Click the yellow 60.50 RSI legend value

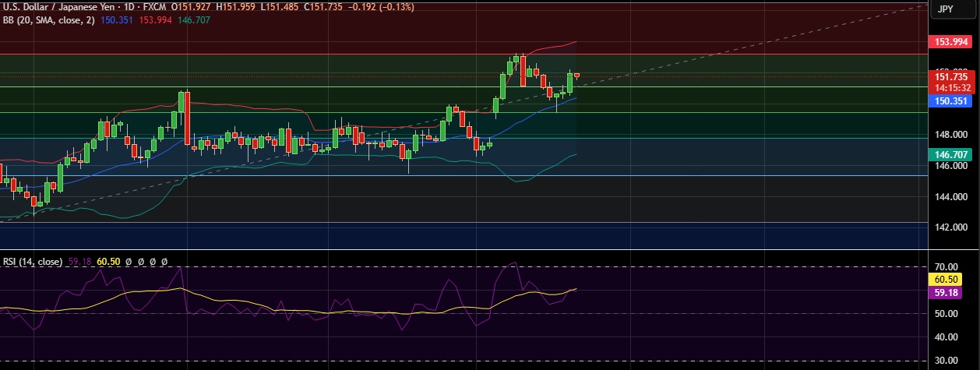[108, 263]
